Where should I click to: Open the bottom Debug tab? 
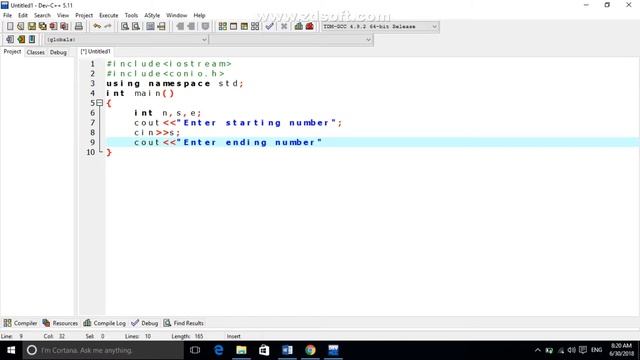pos(144,323)
